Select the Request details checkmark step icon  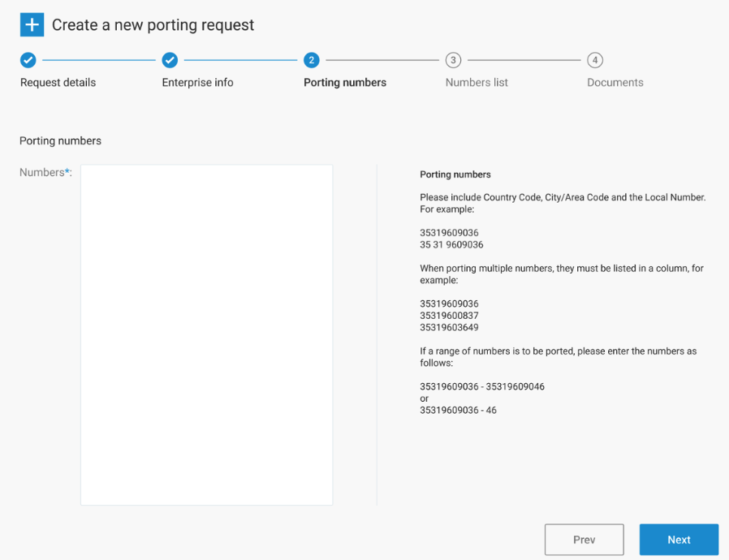click(28, 60)
